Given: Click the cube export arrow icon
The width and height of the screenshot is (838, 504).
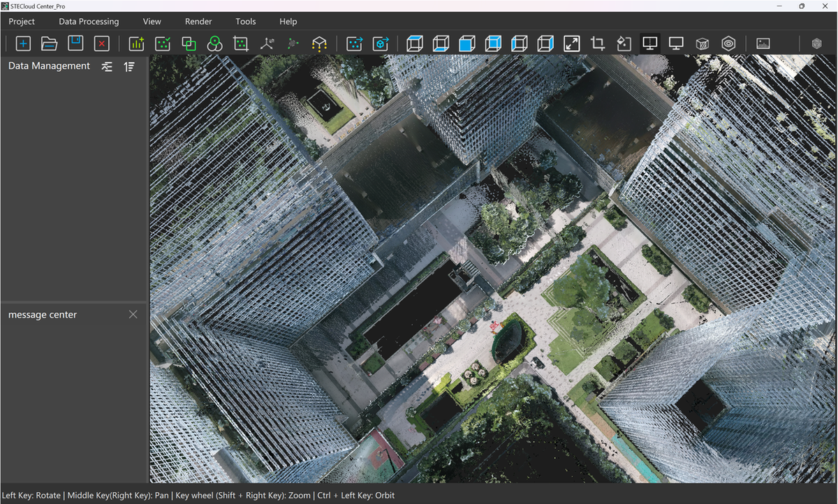Looking at the screenshot, I should 381,44.
